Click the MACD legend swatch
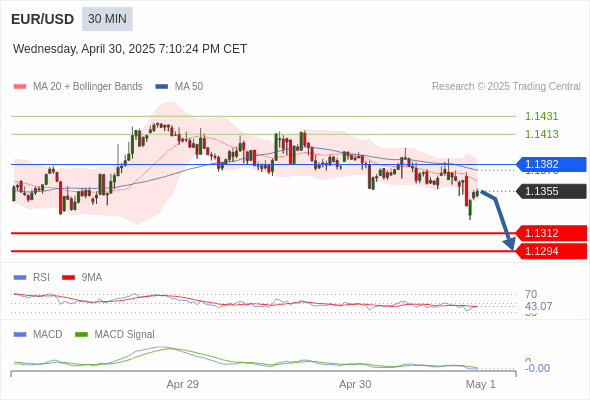 pos(20,335)
